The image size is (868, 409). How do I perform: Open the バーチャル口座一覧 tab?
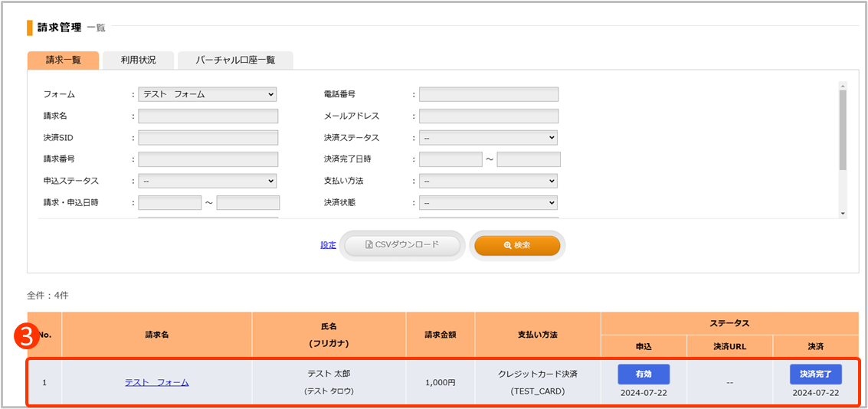(x=235, y=61)
